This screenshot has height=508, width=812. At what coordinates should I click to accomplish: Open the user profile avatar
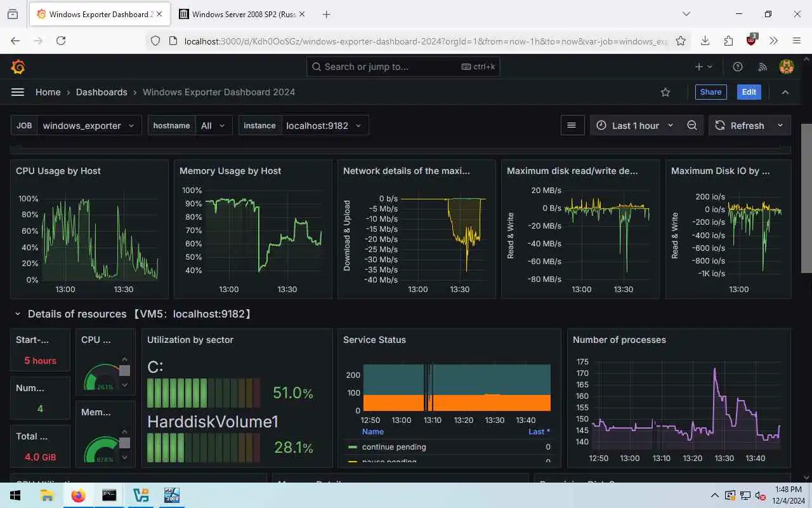[x=787, y=67]
